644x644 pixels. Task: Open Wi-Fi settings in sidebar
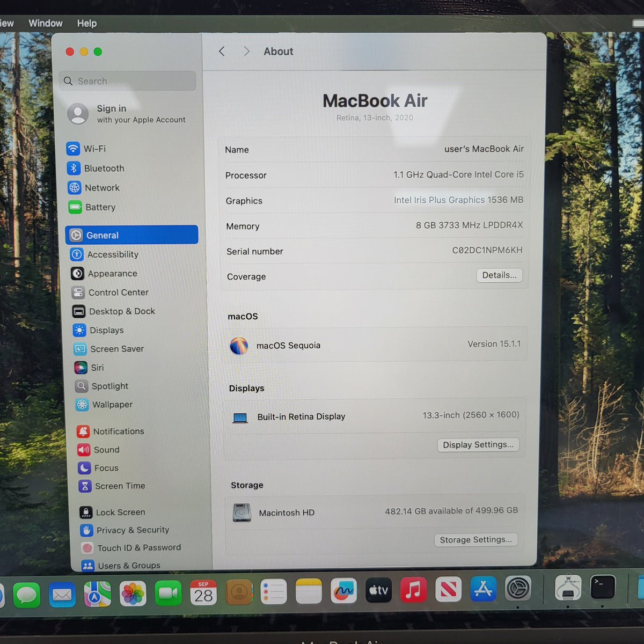[x=86, y=149]
